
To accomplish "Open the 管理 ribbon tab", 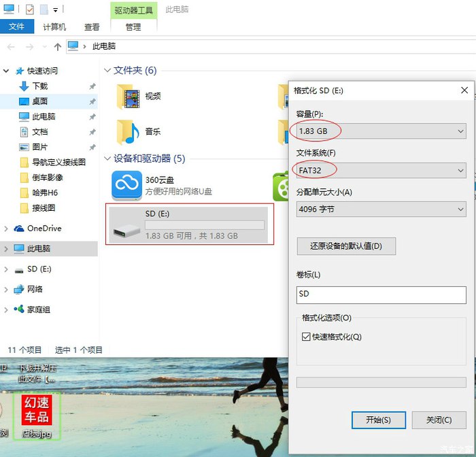I will click(x=133, y=27).
